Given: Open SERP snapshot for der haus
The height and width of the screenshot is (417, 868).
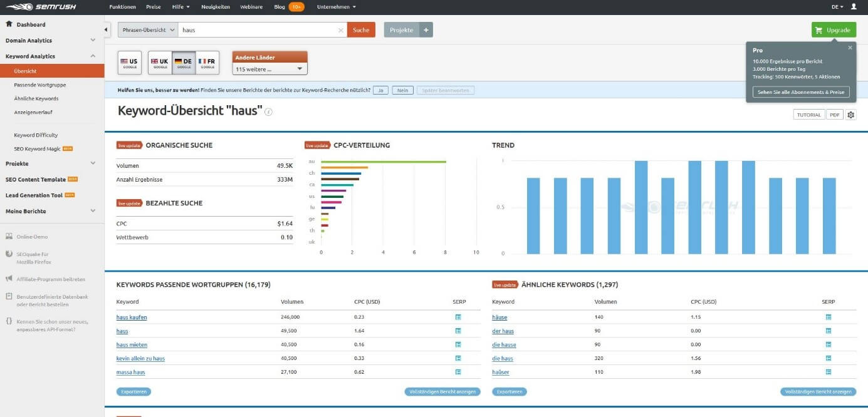Looking at the screenshot, I should tap(828, 331).
